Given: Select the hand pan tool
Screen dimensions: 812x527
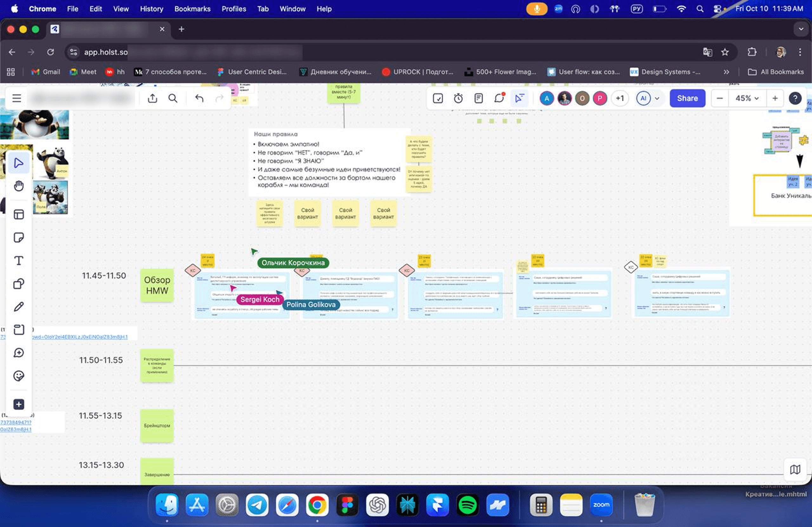Looking at the screenshot, I should tap(19, 186).
